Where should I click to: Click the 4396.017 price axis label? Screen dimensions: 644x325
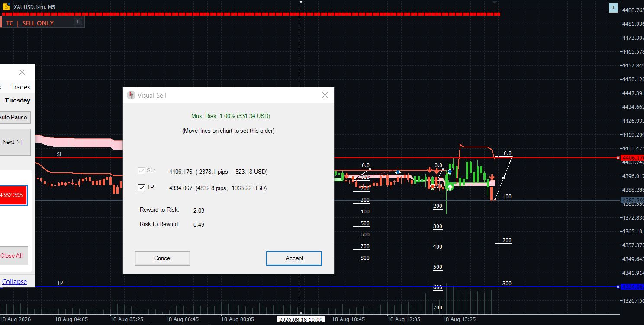pos(633,176)
